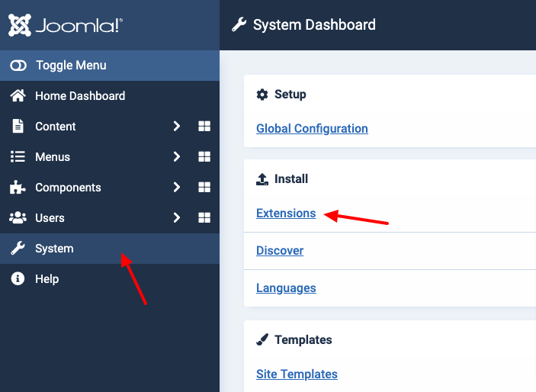The width and height of the screenshot is (536, 392).
Task: Click the Users group icon
Action: point(18,217)
